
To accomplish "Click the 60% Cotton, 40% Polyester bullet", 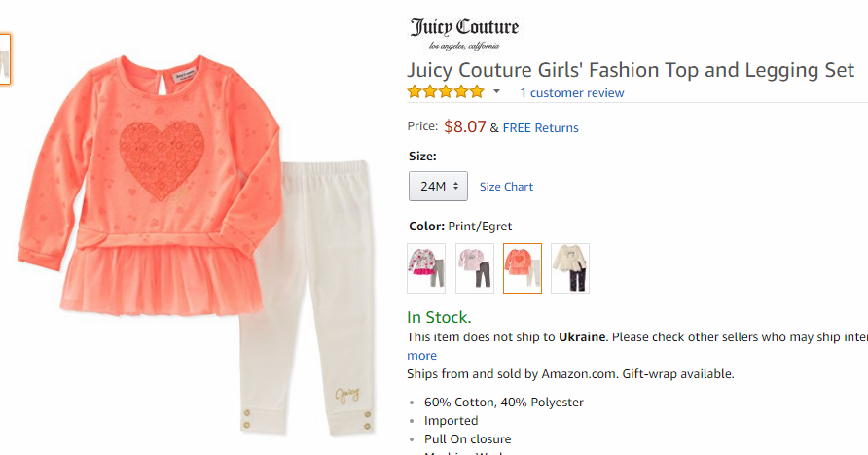I will click(504, 402).
